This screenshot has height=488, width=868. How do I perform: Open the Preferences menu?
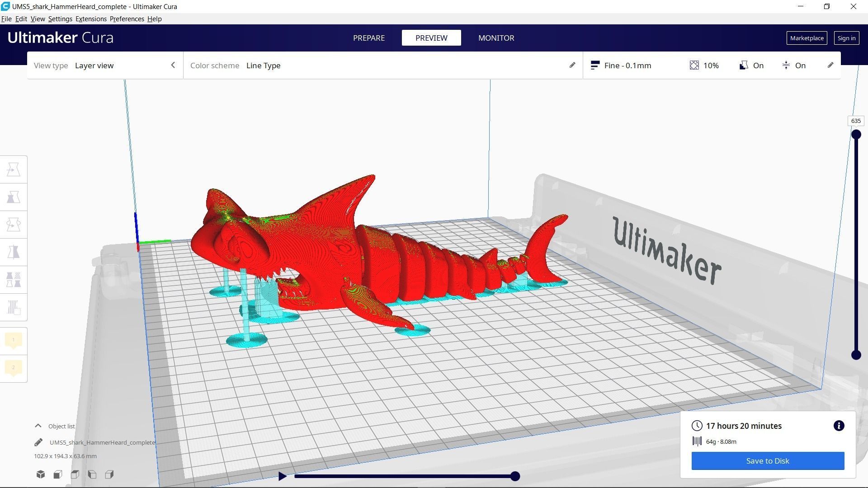127,19
